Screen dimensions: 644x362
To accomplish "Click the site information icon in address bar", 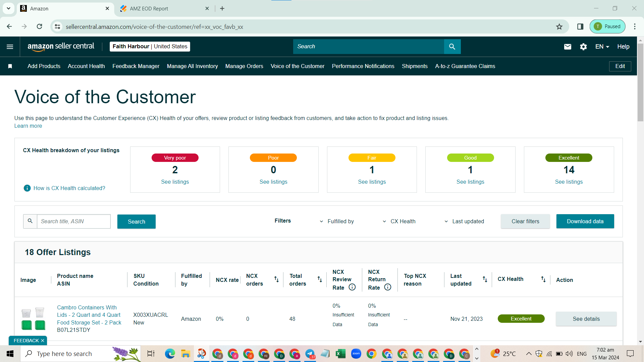I will coord(58,26).
